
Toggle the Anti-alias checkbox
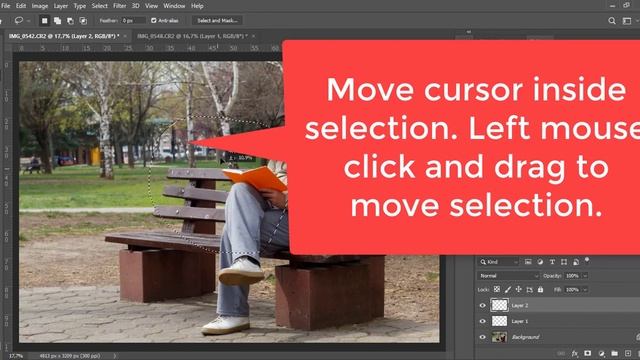[153, 20]
